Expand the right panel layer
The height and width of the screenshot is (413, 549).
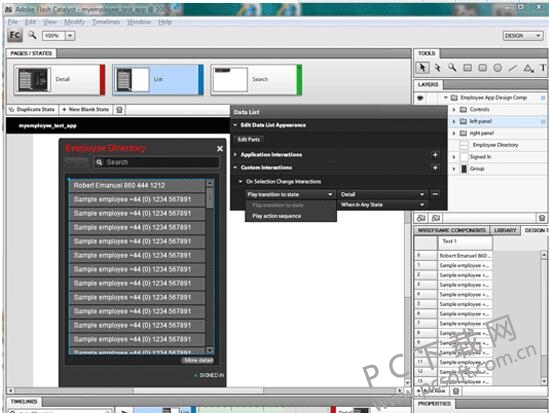[454, 133]
